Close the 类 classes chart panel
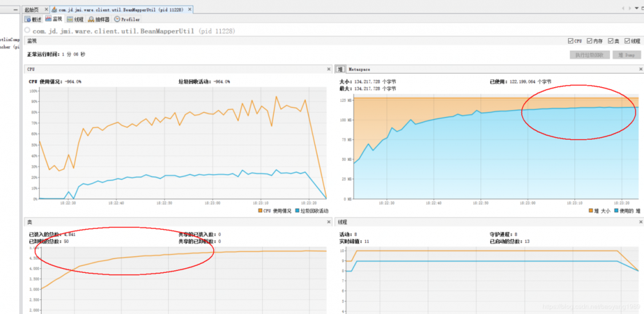The image size is (644, 314). click(328, 222)
